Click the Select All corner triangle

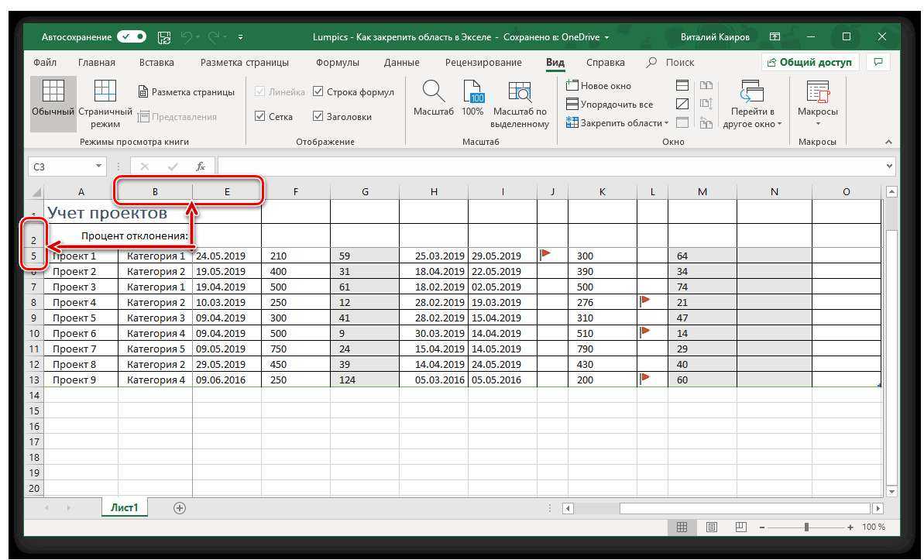click(x=37, y=191)
